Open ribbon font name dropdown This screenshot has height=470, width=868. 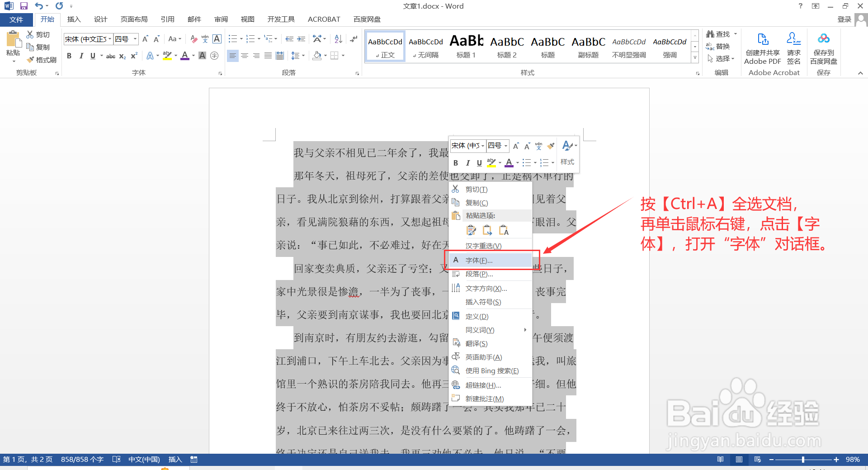click(110, 39)
